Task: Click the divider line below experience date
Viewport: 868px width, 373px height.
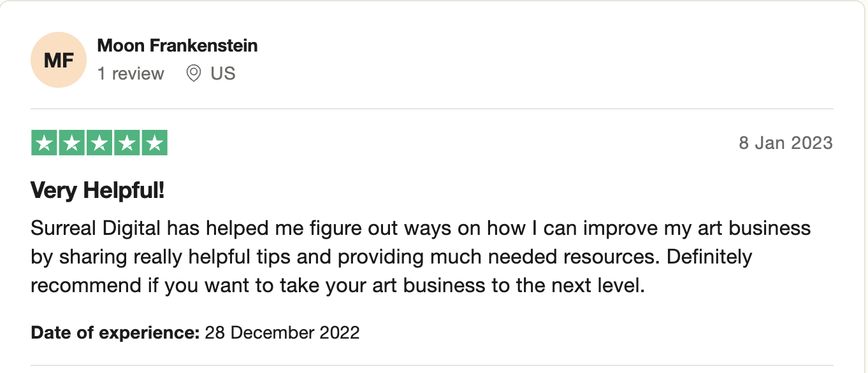Action: pos(432,365)
